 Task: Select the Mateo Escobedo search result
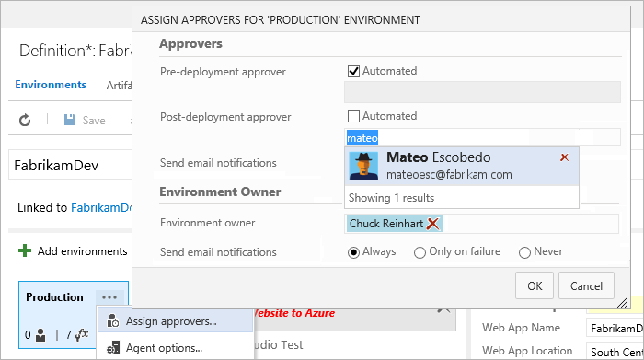coord(462,166)
